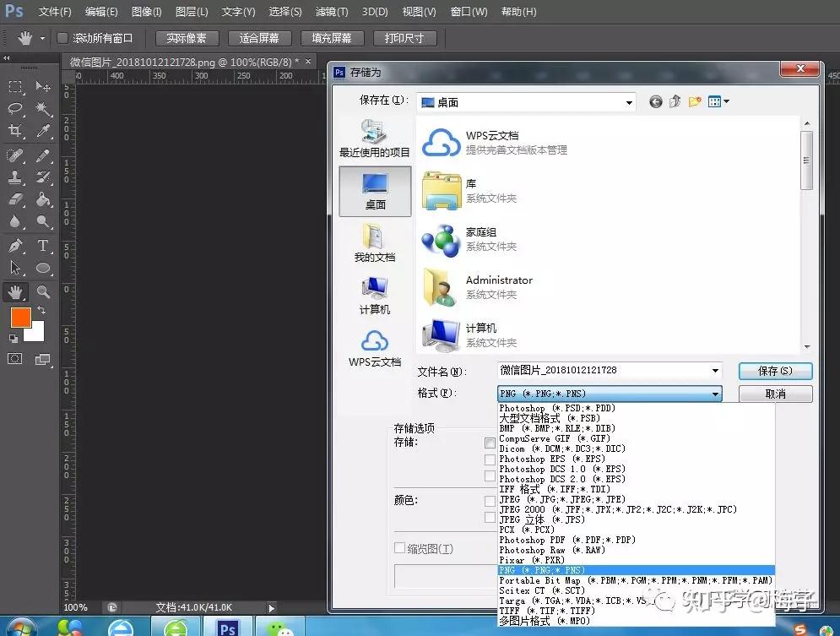The height and width of the screenshot is (636, 840).
Task: Open the 滤镜(T) menu
Action: 332,11
